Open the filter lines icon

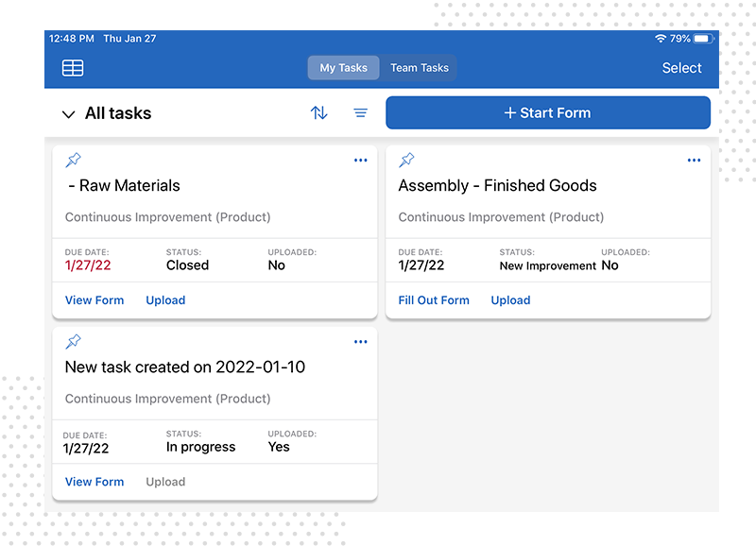[x=360, y=112]
